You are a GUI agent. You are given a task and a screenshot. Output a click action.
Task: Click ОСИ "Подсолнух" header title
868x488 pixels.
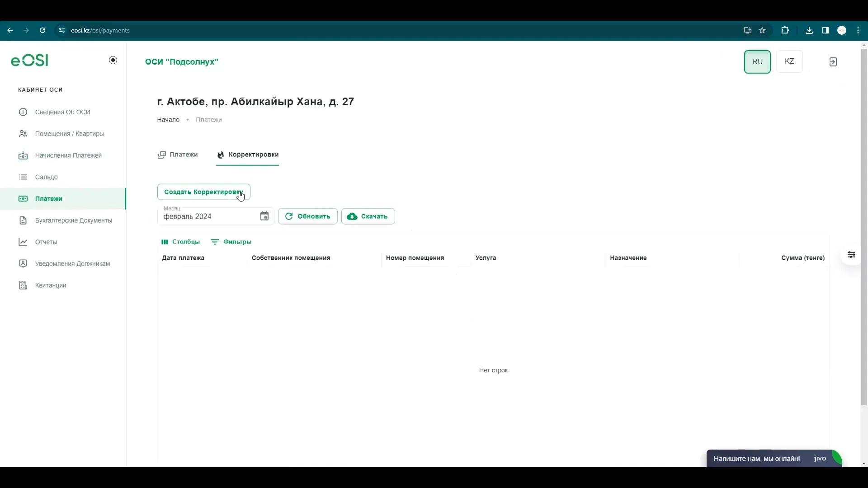181,62
